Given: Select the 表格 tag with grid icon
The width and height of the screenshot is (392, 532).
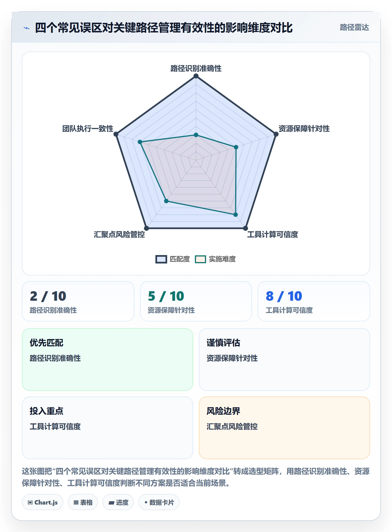Looking at the screenshot, I should pyautogui.click(x=83, y=502).
